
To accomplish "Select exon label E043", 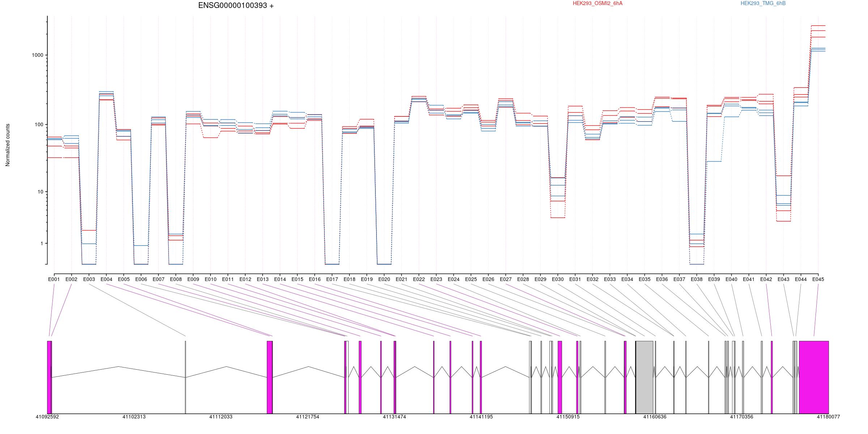I will click(x=783, y=279).
